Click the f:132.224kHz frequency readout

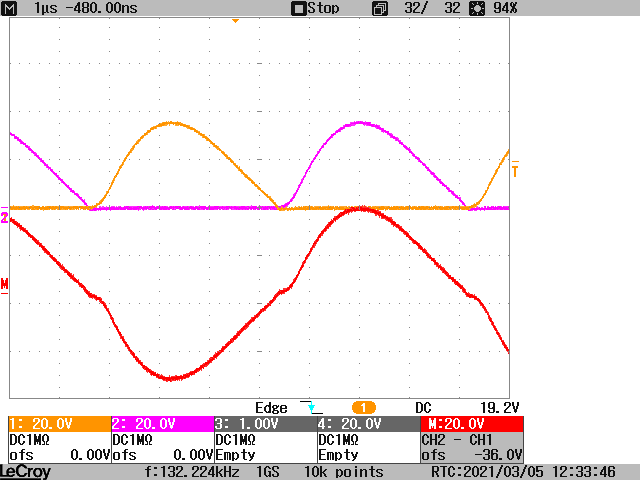click(x=192, y=472)
